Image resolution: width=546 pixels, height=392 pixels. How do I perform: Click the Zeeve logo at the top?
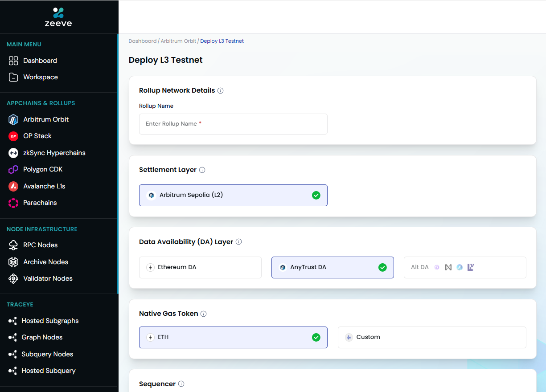58,16
